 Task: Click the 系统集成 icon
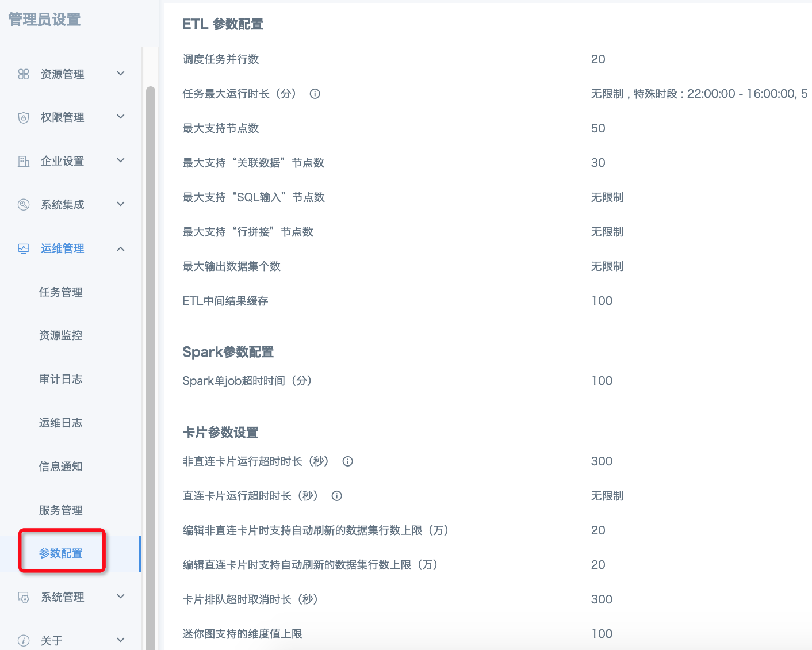coord(24,205)
